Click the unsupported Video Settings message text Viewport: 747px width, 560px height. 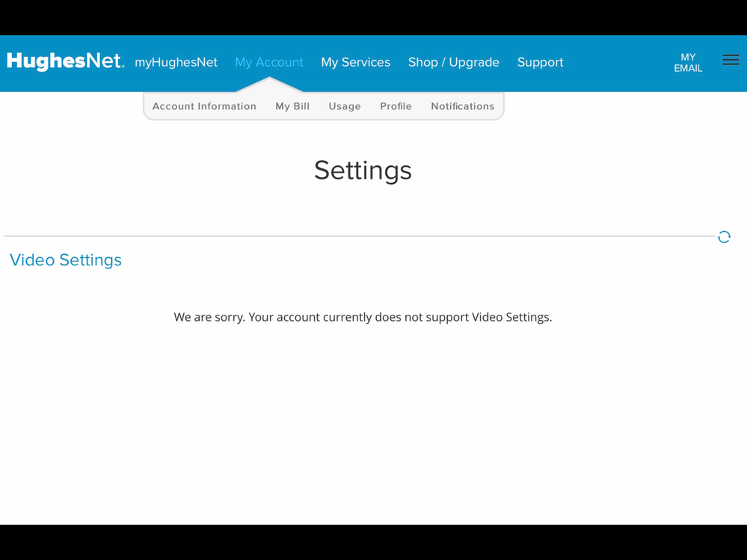click(x=363, y=317)
